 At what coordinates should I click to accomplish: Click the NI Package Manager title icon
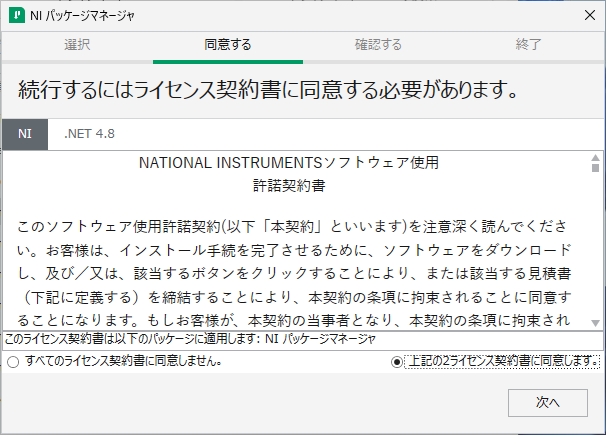pyautogui.click(x=17, y=15)
